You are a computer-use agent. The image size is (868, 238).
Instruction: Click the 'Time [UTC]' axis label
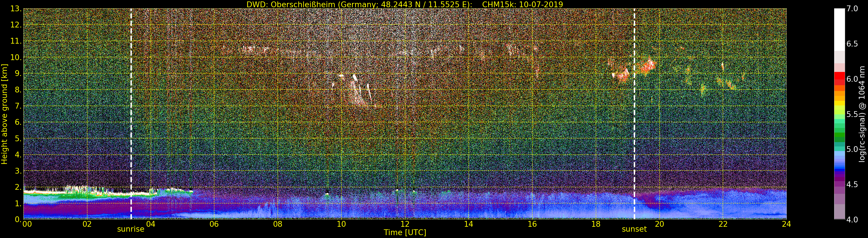[405, 232]
